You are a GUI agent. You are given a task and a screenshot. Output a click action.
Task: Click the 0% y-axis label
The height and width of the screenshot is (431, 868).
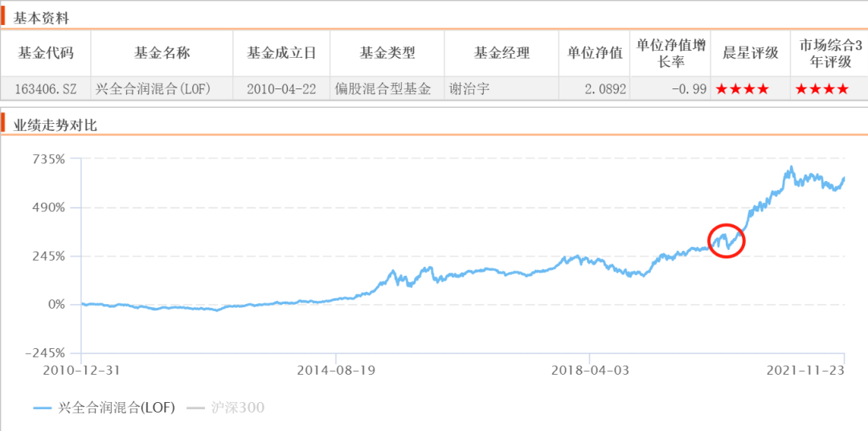coord(57,305)
